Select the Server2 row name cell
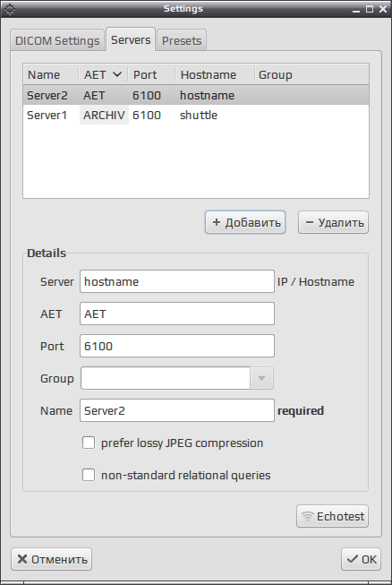Screen dimensions: 392x585 tap(47, 95)
